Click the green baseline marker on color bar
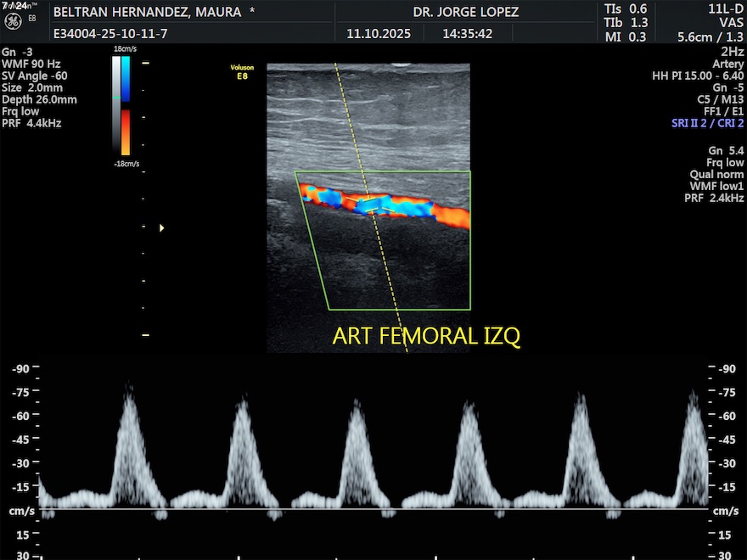 pyautogui.click(x=117, y=98)
